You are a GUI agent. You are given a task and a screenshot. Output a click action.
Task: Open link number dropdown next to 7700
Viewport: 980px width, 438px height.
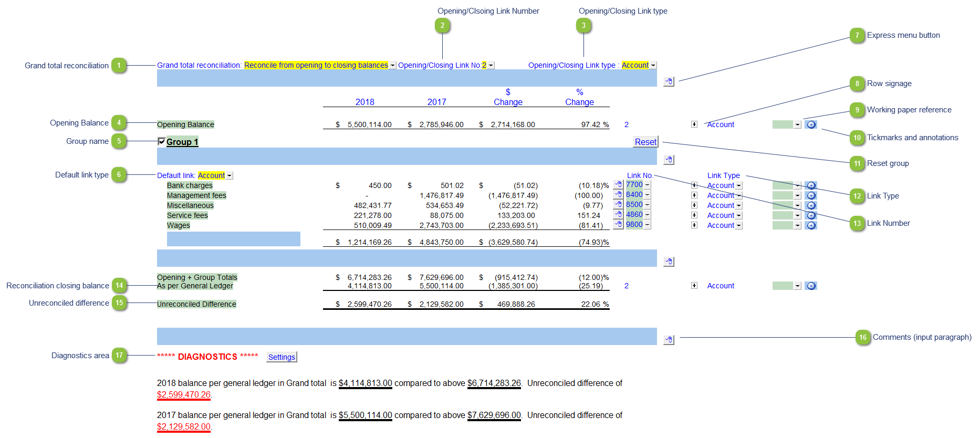point(647,185)
